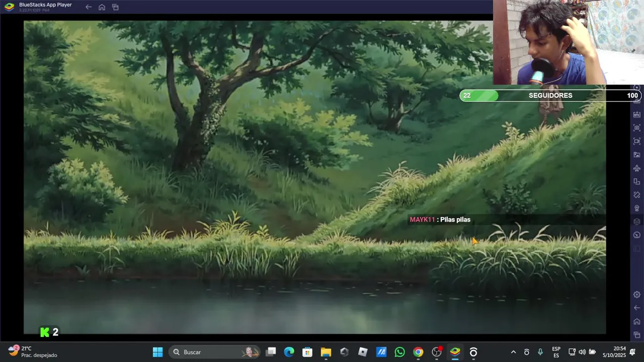Open BlueStacks settings gear in sidebar
This screenshot has width=644, height=362.
(636, 295)
